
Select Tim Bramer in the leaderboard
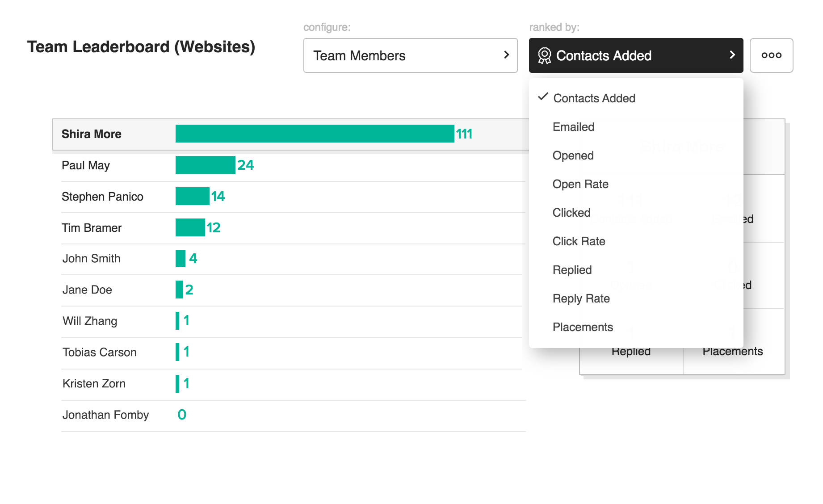pyautogui.click(x=92, y=228)
